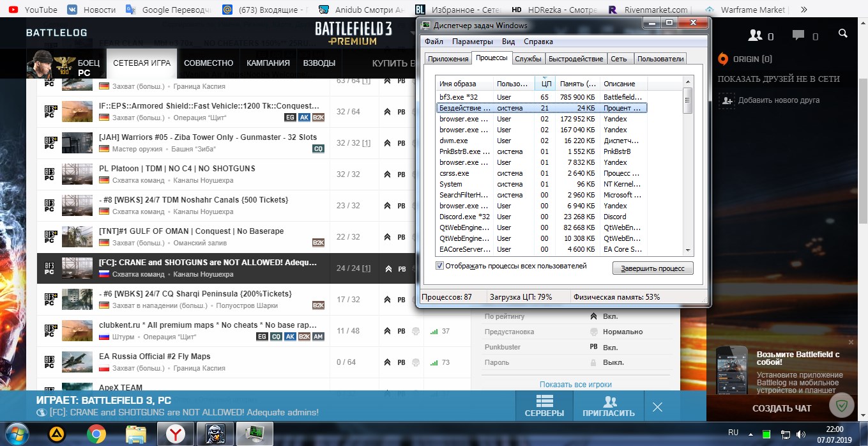Open Google Chrome from the taskbar

pos(96,434)
